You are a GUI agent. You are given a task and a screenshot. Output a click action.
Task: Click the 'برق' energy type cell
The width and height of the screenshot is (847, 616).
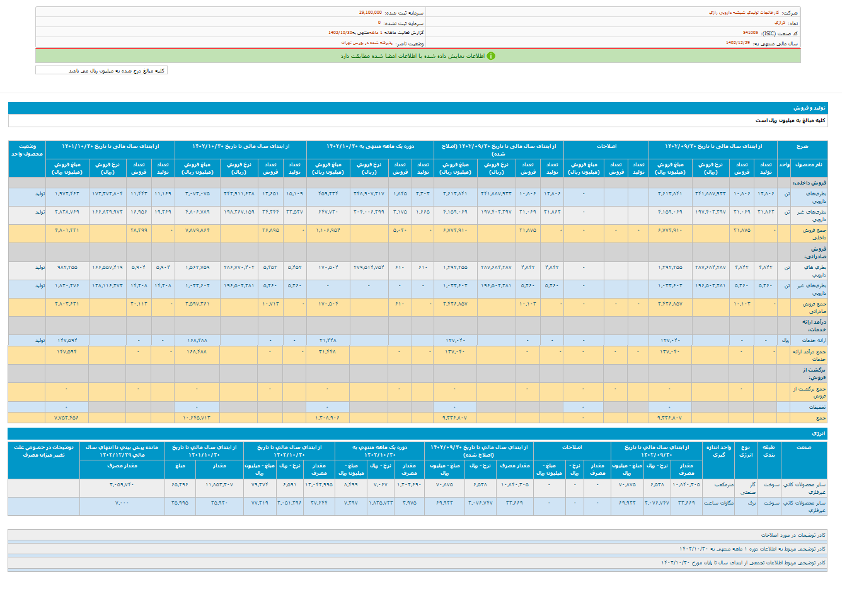[x=751, y=503]
